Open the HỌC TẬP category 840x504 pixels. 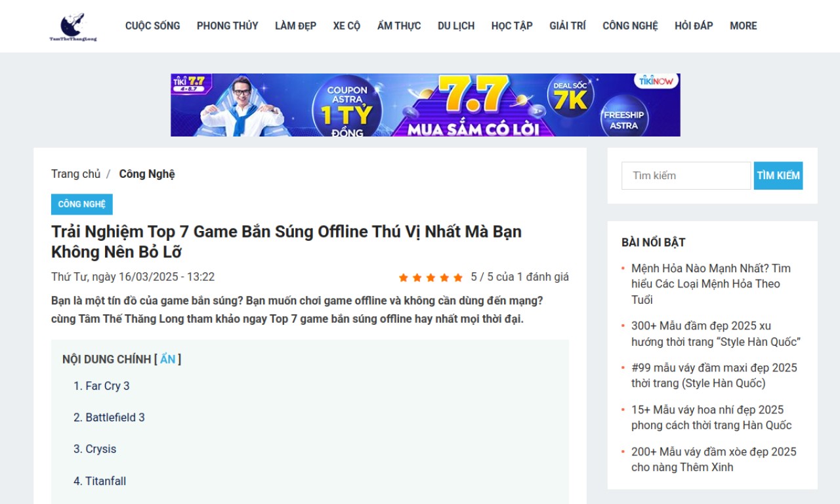(512, 26)
